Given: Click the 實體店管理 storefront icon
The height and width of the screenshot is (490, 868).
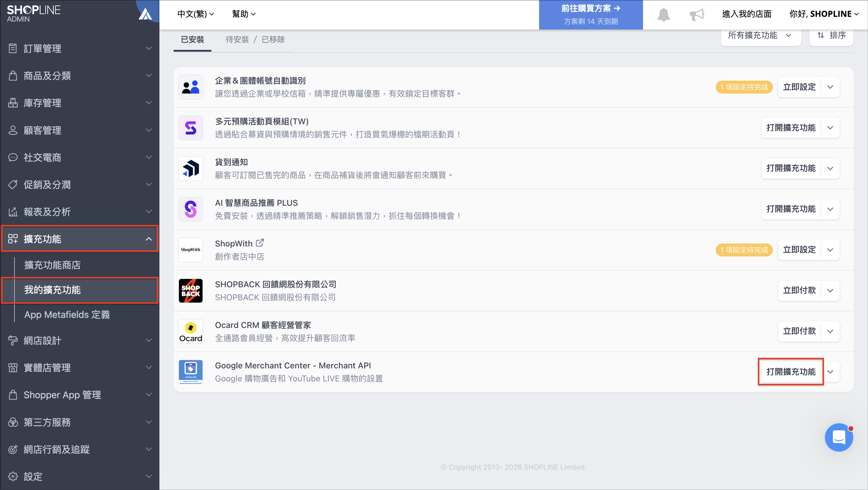Looking at the screenshot, I should click(13, 368).
